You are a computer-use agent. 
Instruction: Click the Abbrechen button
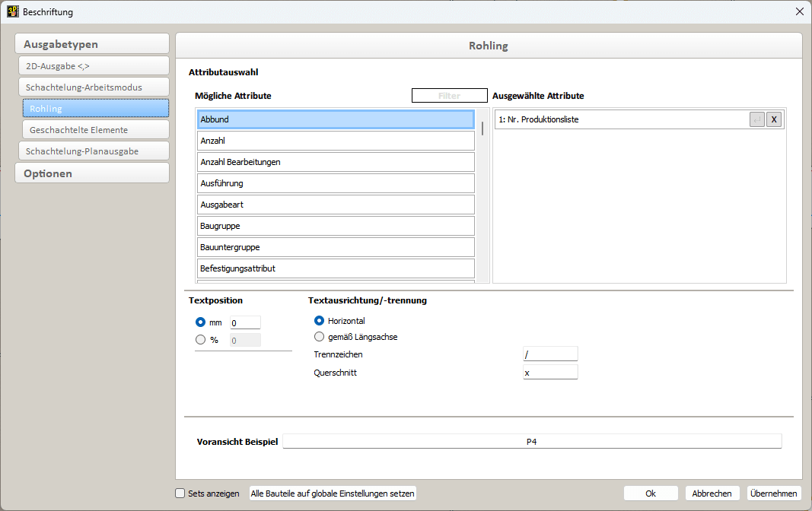[x=712, y=494]
